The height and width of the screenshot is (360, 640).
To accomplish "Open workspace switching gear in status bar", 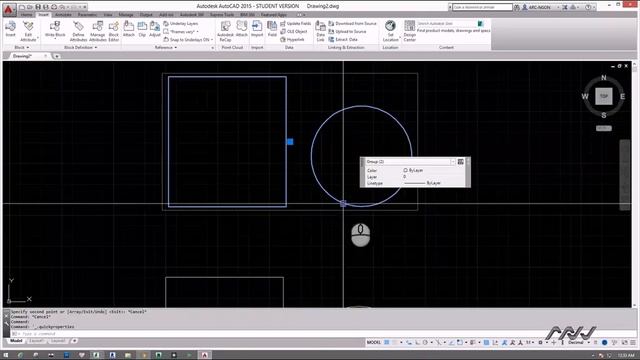I will click(541, 342).
